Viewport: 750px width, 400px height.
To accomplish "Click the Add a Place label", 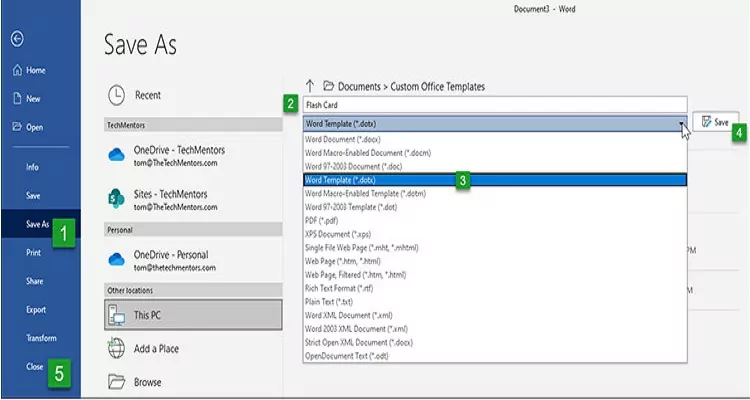I will tap(156, 349).
